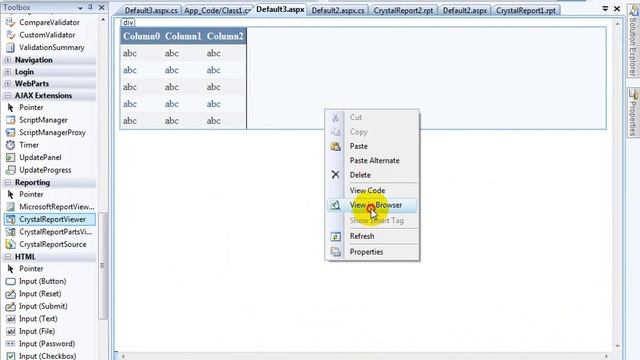Switch to Default3.aspx.cs tab
Screen dimensions: 640x360
point(151,11)
